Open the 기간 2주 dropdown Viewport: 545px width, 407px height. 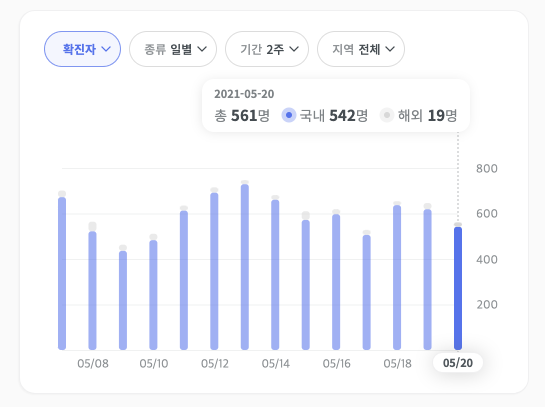point(267,49)
